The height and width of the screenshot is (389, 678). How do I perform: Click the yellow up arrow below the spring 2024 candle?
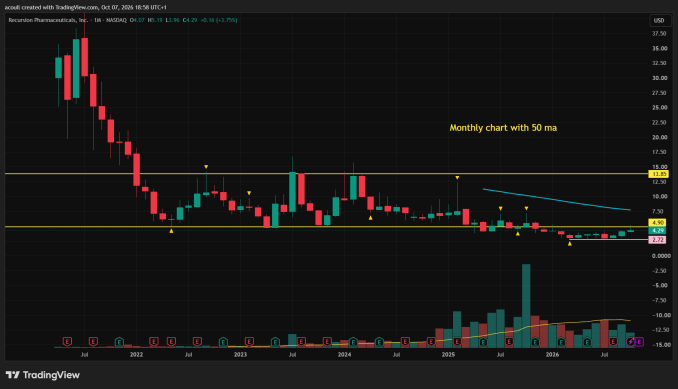point(371,218)
